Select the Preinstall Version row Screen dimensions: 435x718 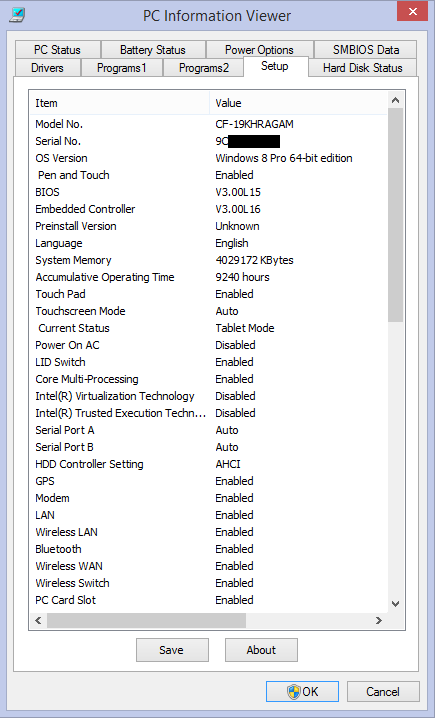[208, 226]
